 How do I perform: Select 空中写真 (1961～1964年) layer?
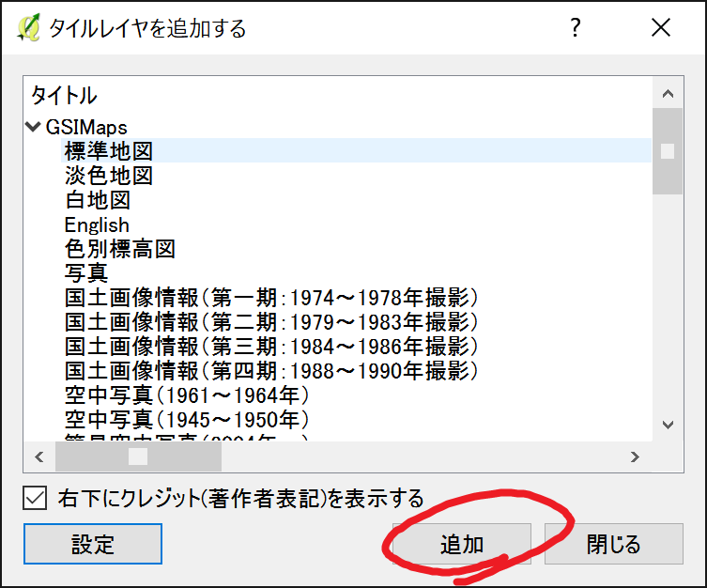pyautogui.click(x=187, y=395)
